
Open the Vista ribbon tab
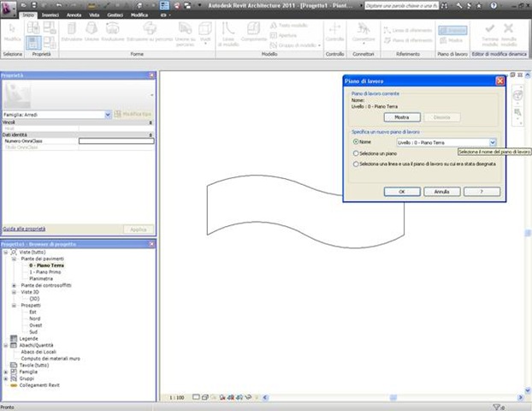pyautogui.click(x=94, y=15)
